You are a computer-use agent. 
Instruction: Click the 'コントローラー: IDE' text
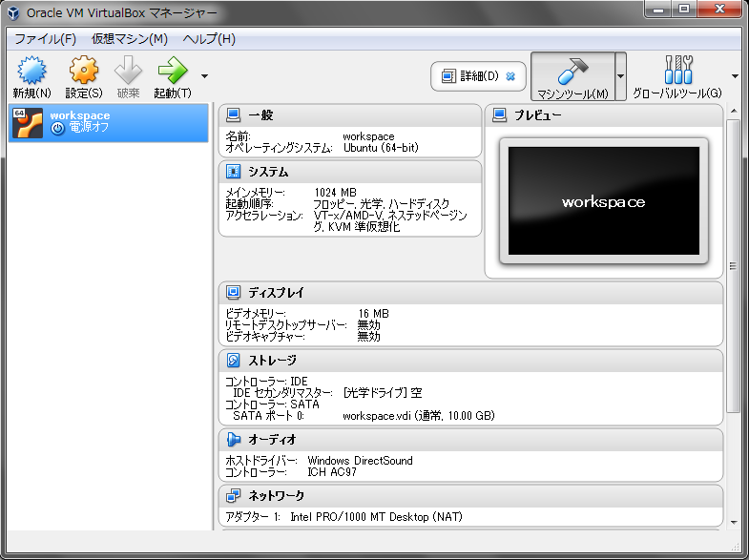click(x=266, y=382)
